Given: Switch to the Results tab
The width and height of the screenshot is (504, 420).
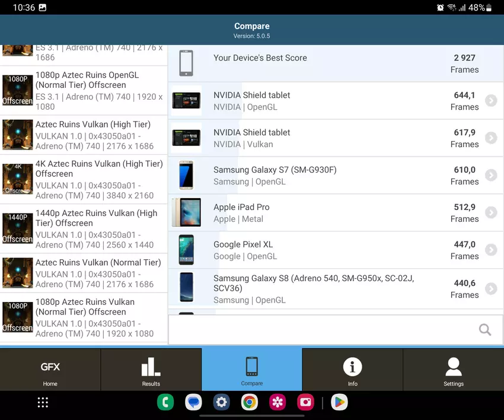Looking at the screenshot, I should pos(151,370).
